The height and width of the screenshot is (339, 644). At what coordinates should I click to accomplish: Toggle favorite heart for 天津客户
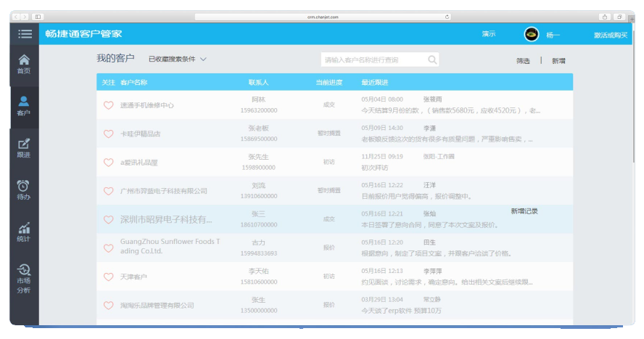(109, 277)
